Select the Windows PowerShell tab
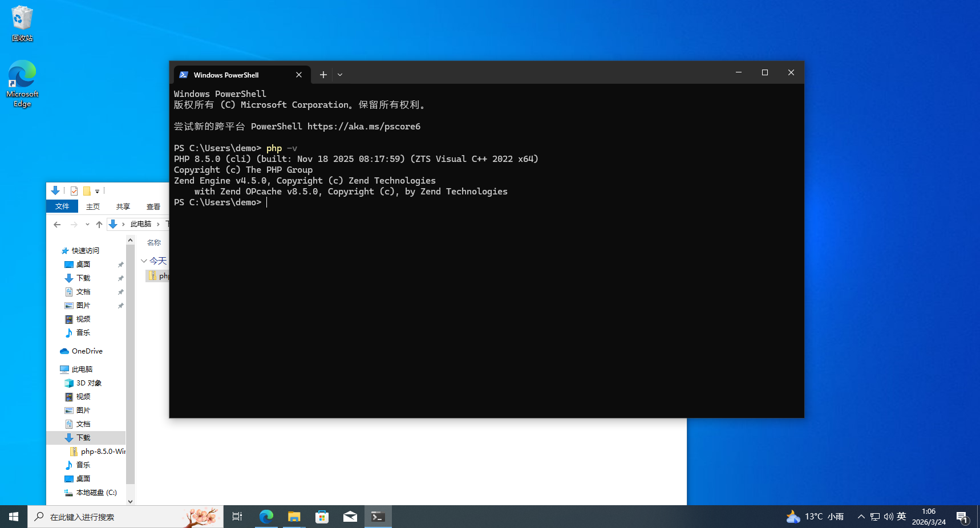The image size is (980, 528). pos(234,75)
